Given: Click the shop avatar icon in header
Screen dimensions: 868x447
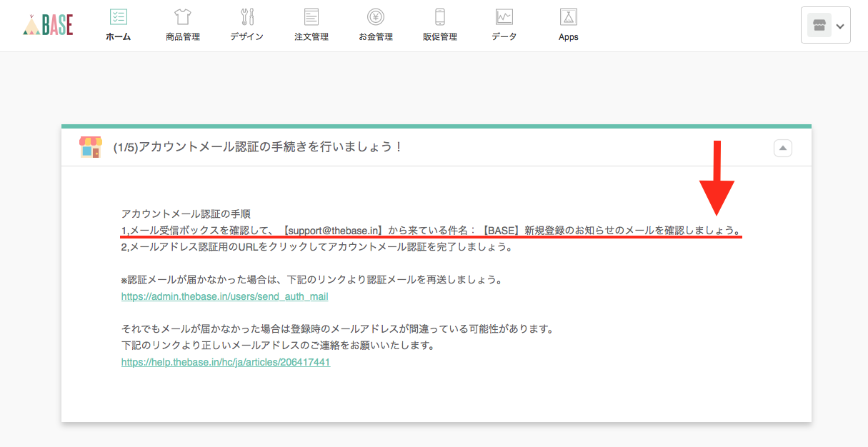Looking at the screenshot, I should pos(819,26).
